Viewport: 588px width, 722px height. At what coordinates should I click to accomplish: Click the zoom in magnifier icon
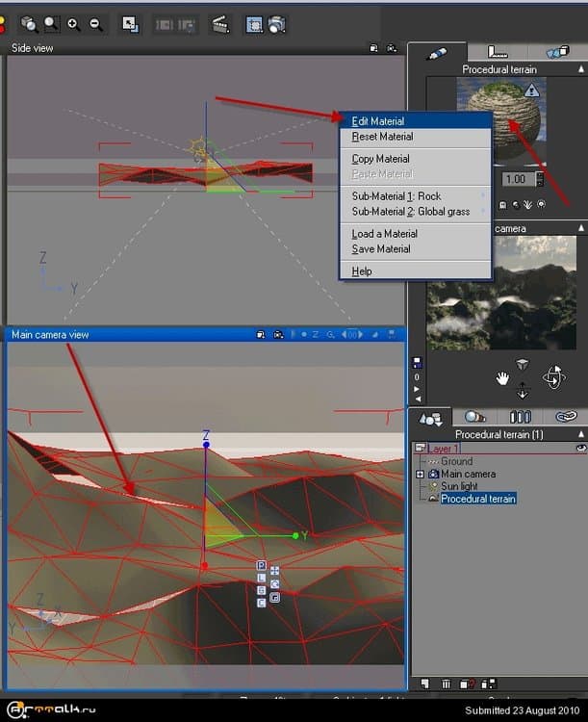(74, 24)
